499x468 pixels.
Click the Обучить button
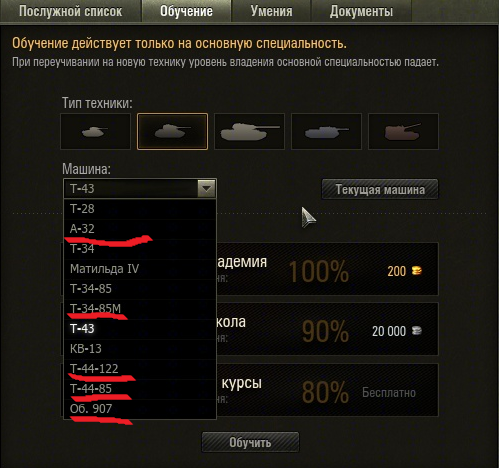250,442
